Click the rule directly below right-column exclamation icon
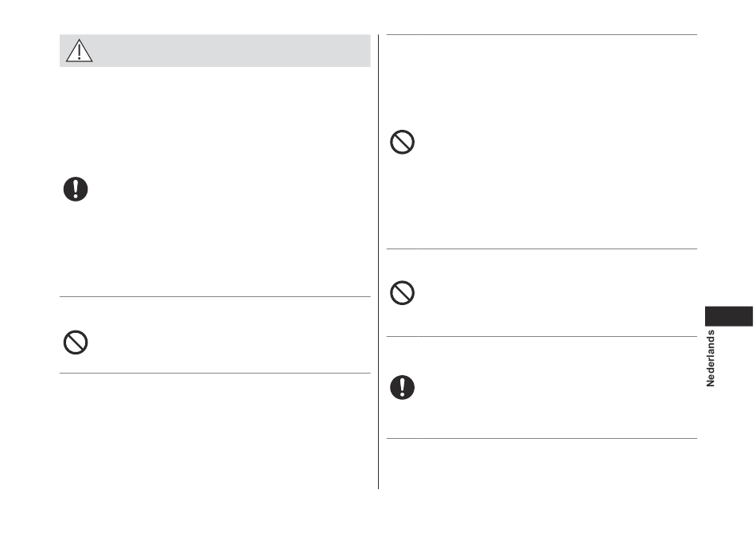756x540 pixels. (x=542, y=439)
